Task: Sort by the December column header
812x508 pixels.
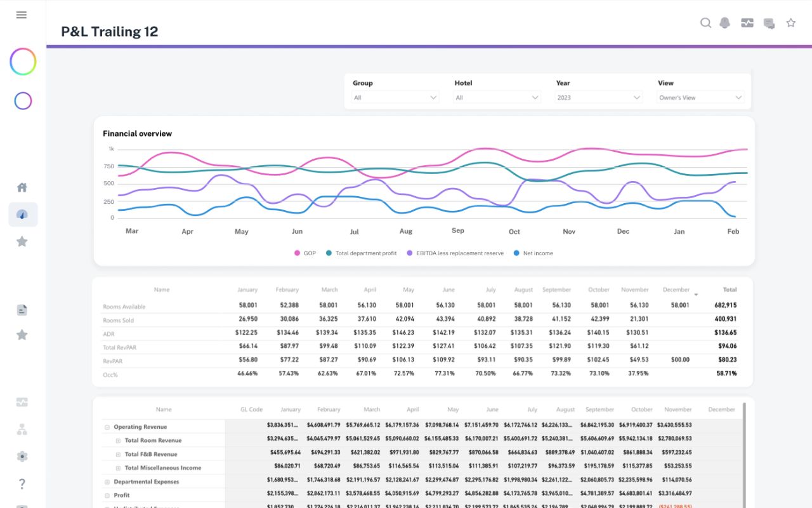Action: (x=676, y=290)
